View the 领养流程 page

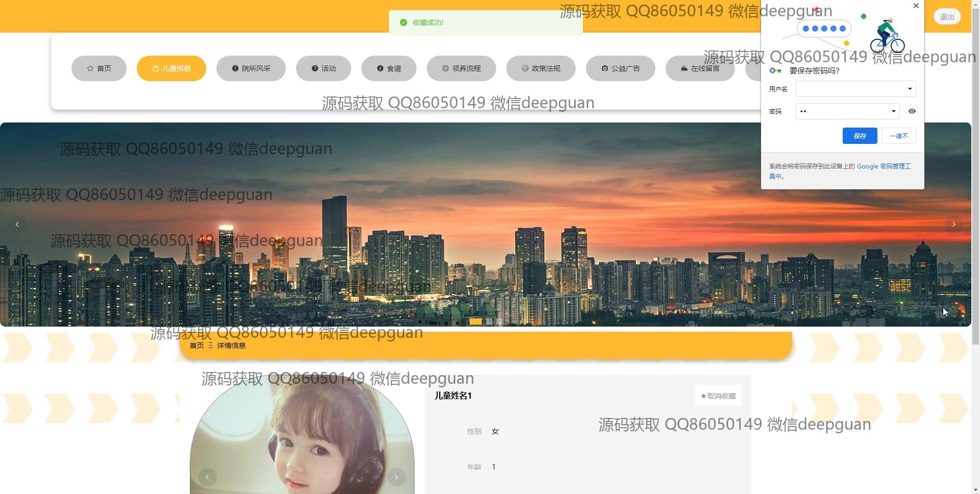pyautogui.click(x=461, y=68)
